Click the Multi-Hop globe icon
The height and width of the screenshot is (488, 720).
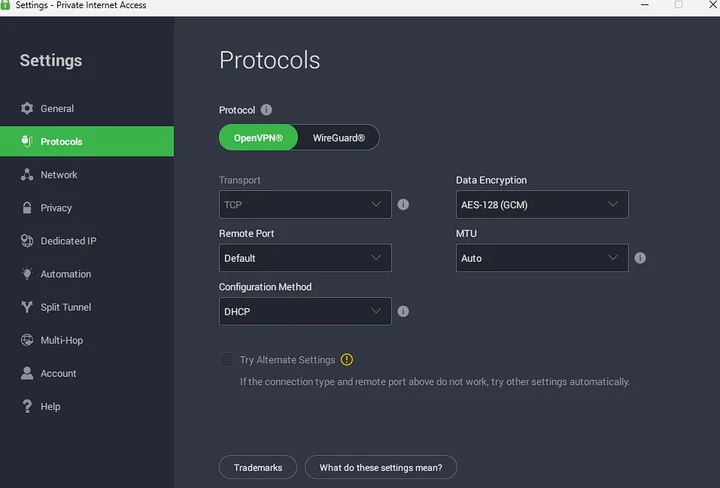coord(27,340)
